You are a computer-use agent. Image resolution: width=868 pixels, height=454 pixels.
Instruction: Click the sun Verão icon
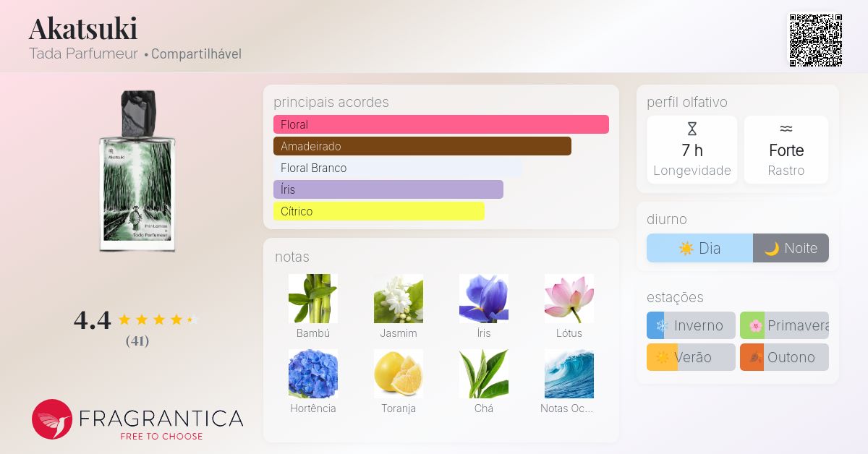click(661, 357)
